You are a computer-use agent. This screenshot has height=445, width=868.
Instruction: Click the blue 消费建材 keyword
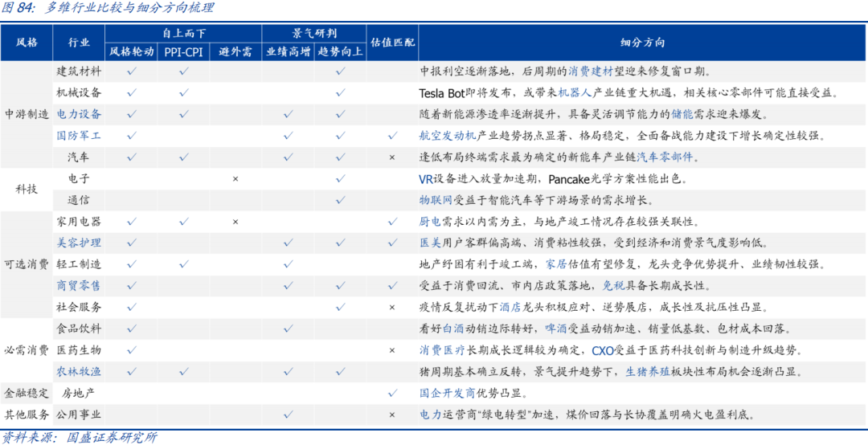pos(590,71)
